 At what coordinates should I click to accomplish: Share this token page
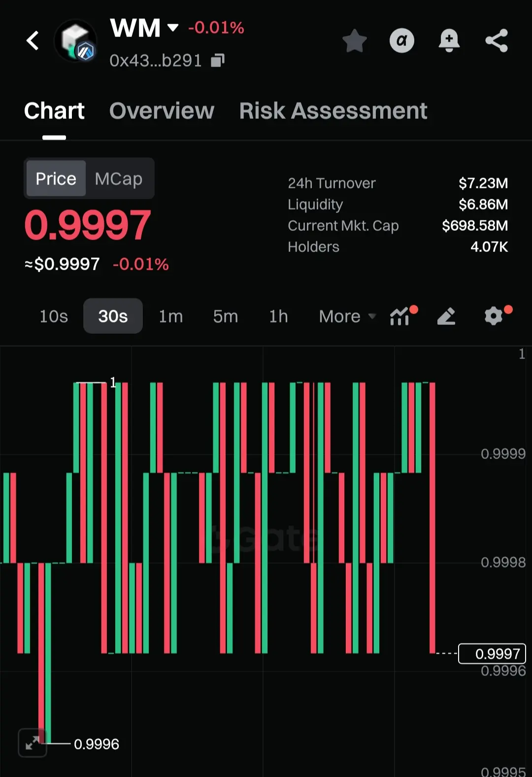click(497, 40)
